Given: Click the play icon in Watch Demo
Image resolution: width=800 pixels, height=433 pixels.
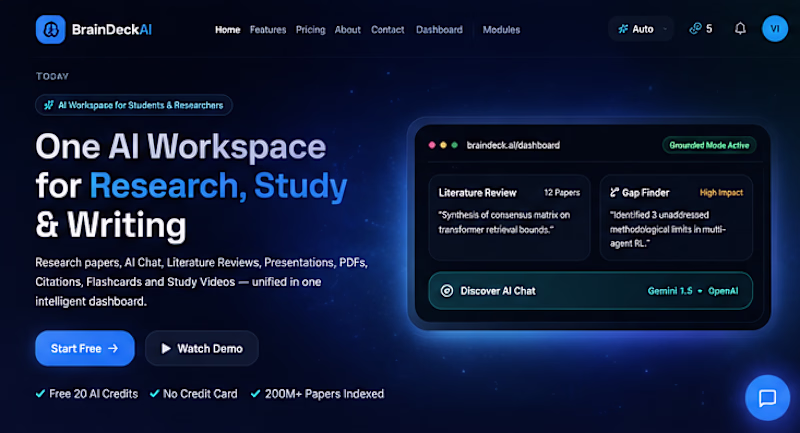Looking at the screenshot, I should click(166, 348).
